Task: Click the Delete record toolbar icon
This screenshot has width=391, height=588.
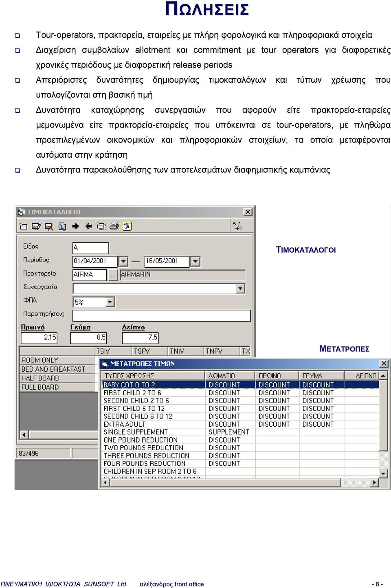Action: coord(49,226)
